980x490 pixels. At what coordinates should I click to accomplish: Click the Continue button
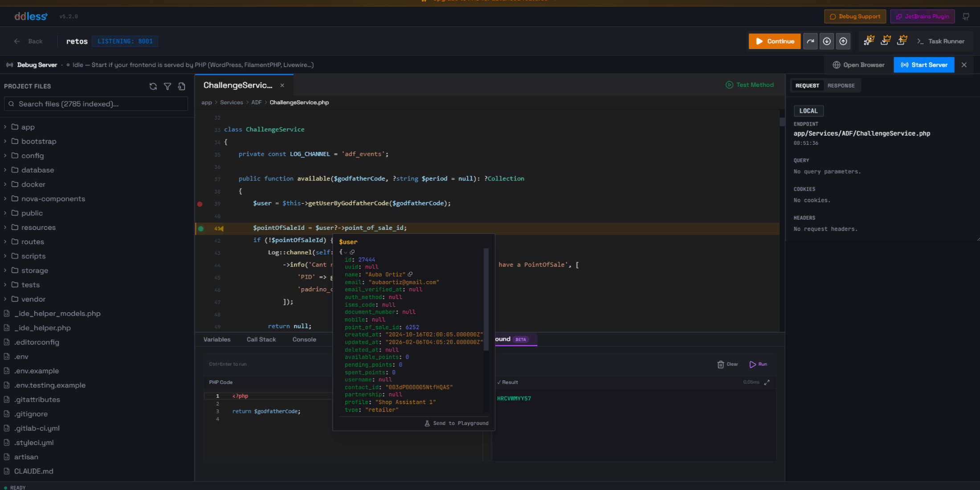(x=775, y=41)
